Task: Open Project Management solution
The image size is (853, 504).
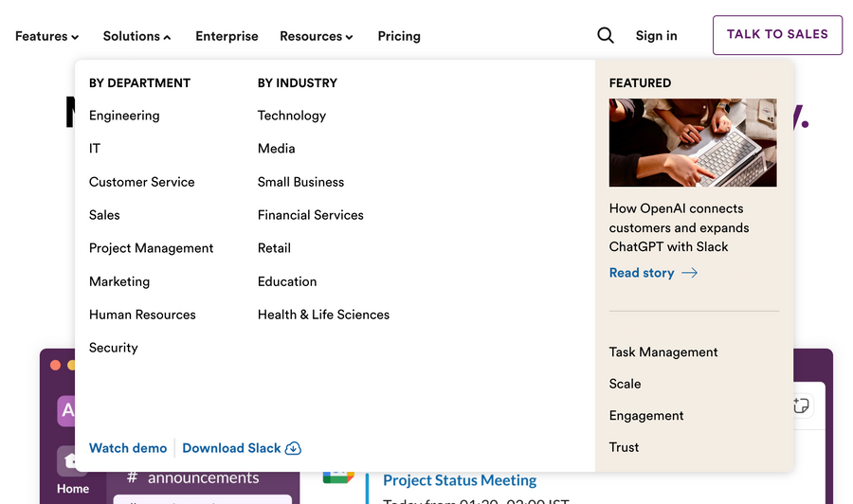Action: point(152,248)
